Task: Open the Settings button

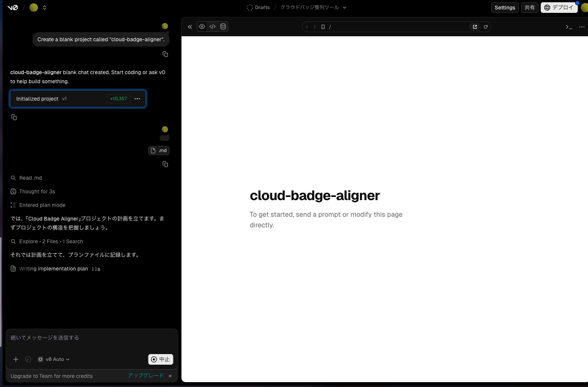Action: (x=505, y=8)
